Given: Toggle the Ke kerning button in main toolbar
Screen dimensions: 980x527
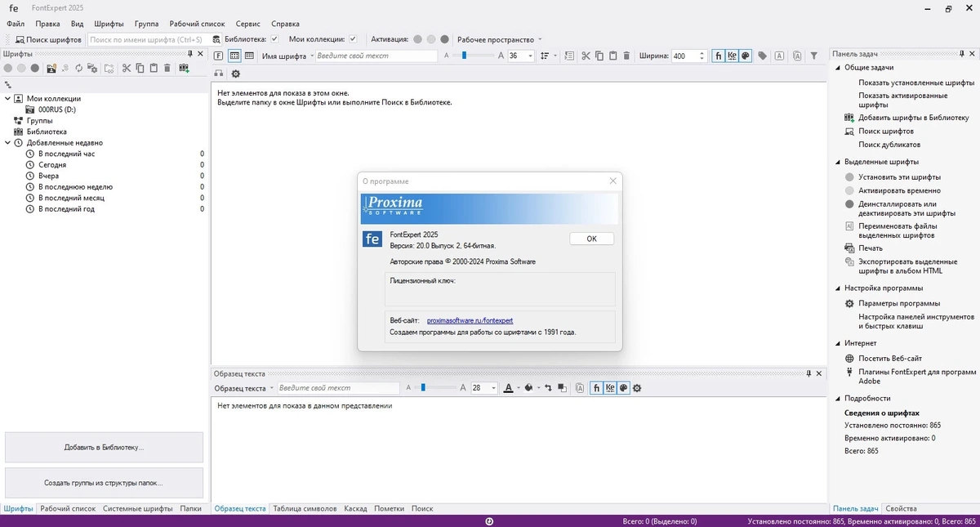Looking at the screenshot, I should [733, 56].
